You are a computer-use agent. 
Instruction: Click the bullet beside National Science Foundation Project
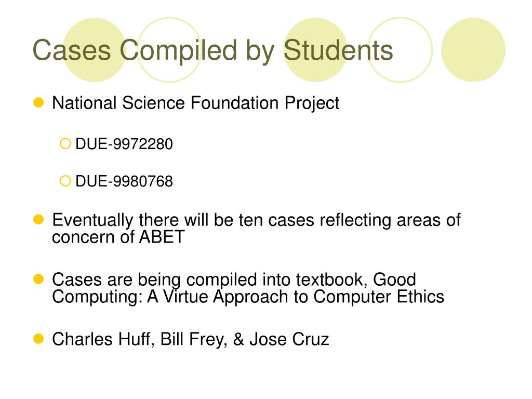(38, 102)
